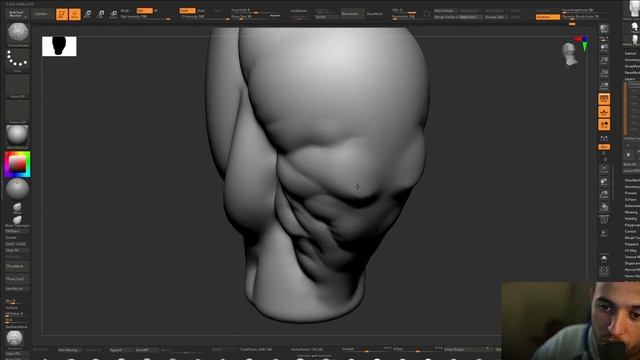
Task: Toggle the Transp transparency icon
Action: tap(604, 233)
